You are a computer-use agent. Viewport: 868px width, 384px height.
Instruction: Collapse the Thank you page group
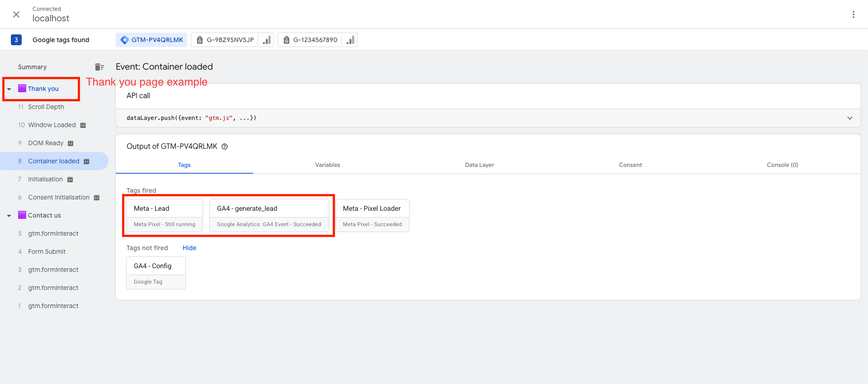pos(9,89)
